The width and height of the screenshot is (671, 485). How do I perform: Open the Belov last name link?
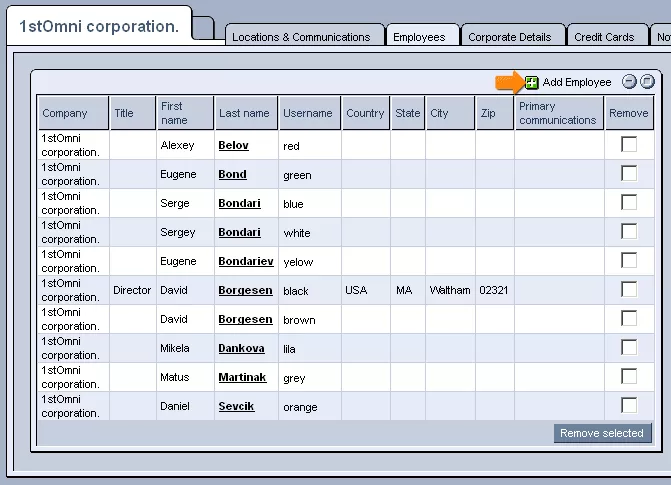pyautogui.click(x=233, y=146)
